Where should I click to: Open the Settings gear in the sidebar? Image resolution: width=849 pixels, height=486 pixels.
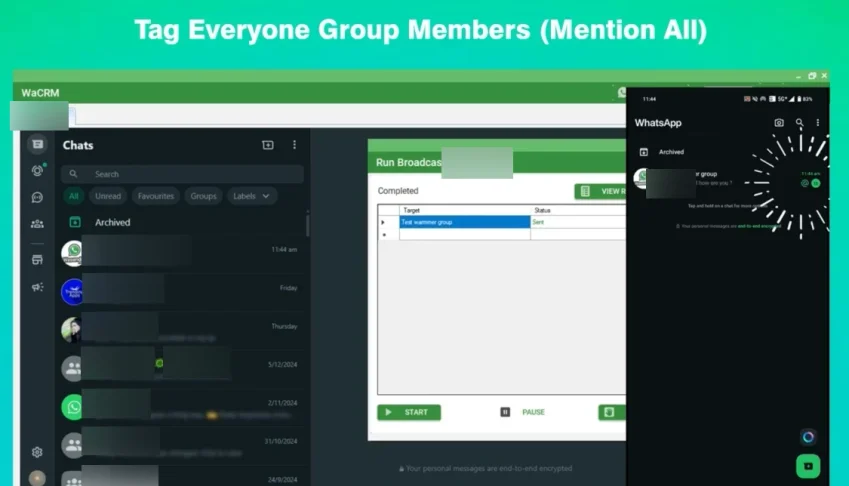click(x=37, y=452)
